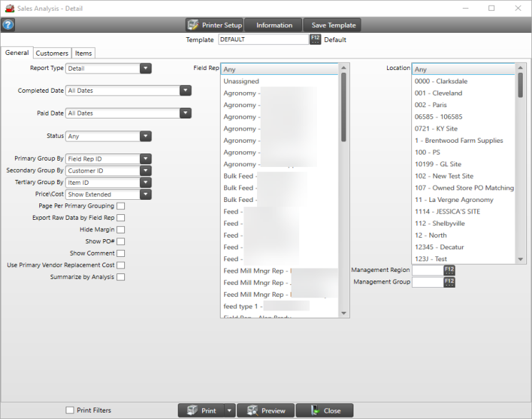Enable the Hide Margin checkbox
The width and height of the screenshot is (532, 419).
(x=121, y=230)
